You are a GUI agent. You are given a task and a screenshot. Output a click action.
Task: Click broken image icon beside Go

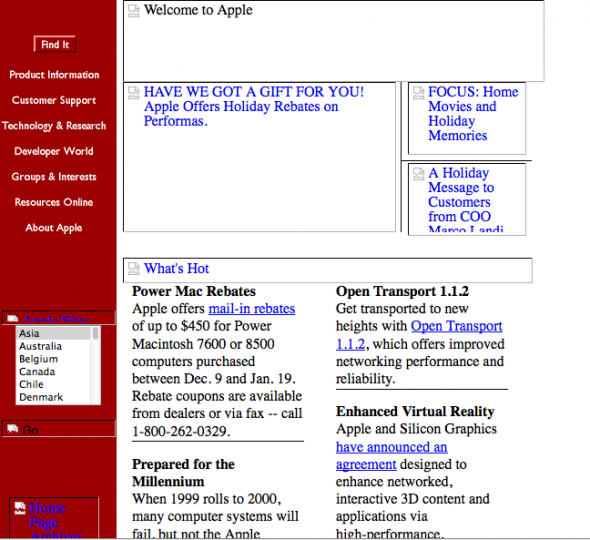pos(12,429)
